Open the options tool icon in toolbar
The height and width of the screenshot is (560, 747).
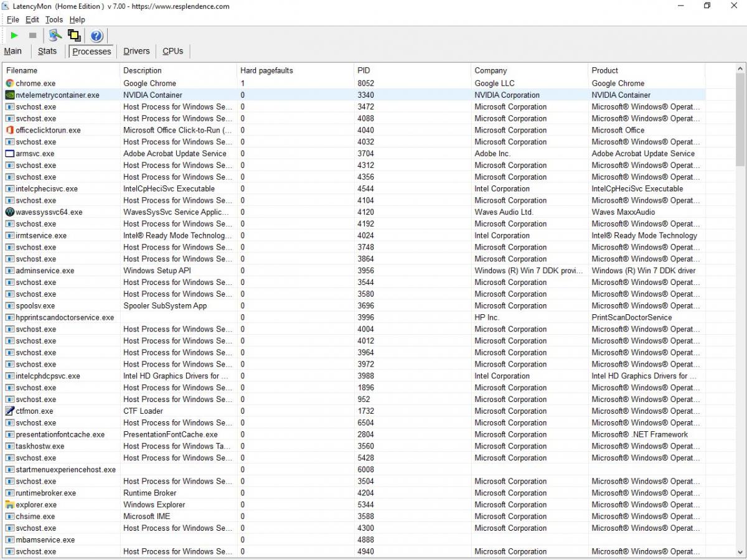point(55,35)
